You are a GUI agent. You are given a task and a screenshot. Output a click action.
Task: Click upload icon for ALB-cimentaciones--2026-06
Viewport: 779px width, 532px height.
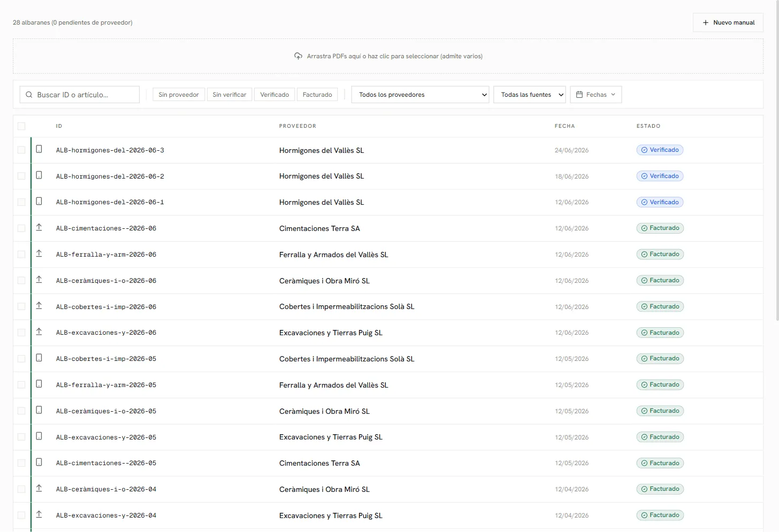(39, 227)
